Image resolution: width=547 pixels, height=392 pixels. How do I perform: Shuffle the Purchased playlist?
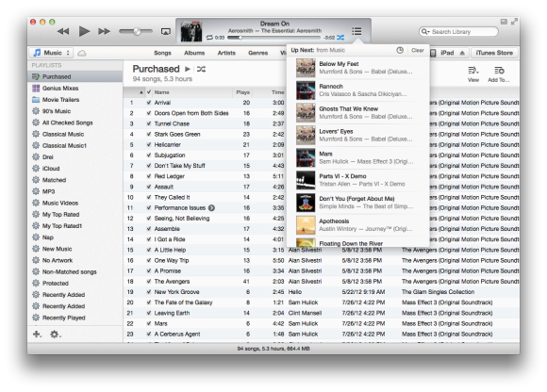[x=201, y=69]
